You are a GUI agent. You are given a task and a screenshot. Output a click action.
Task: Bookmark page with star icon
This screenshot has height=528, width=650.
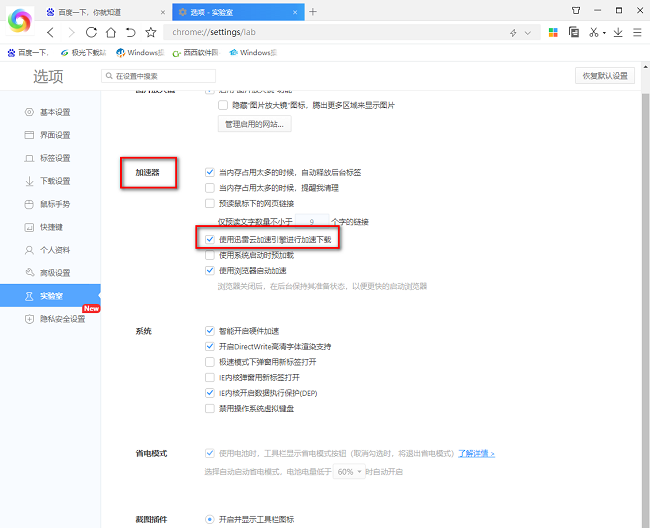(151, 32)
